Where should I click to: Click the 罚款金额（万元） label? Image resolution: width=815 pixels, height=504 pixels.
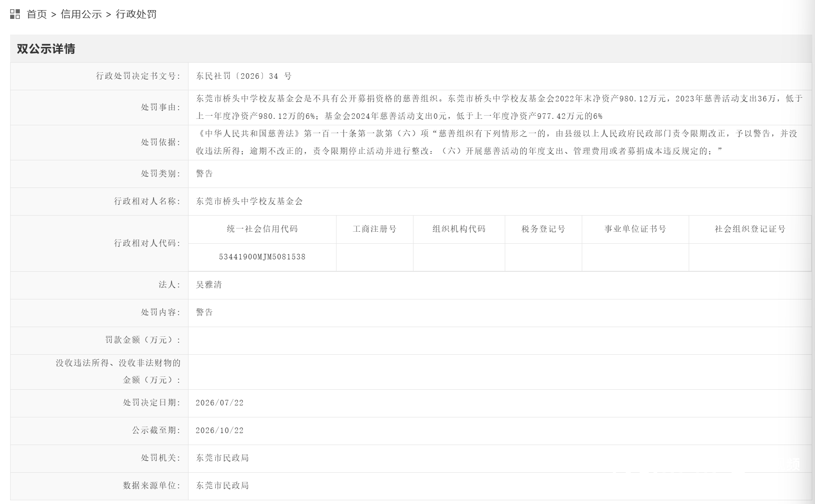point(143,340)
